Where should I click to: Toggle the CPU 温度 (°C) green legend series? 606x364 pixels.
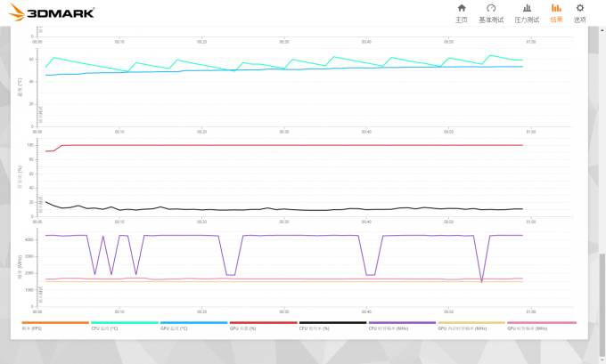124,324
